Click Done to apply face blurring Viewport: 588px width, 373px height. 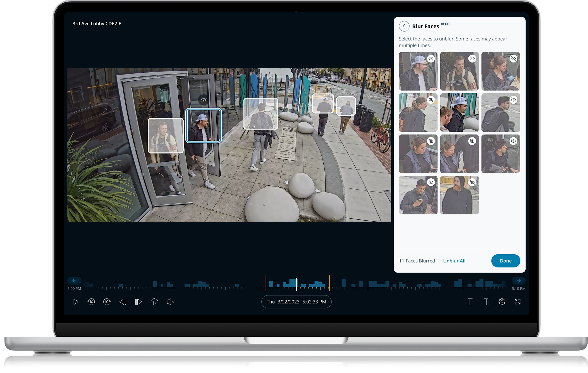tap(506, 261)
